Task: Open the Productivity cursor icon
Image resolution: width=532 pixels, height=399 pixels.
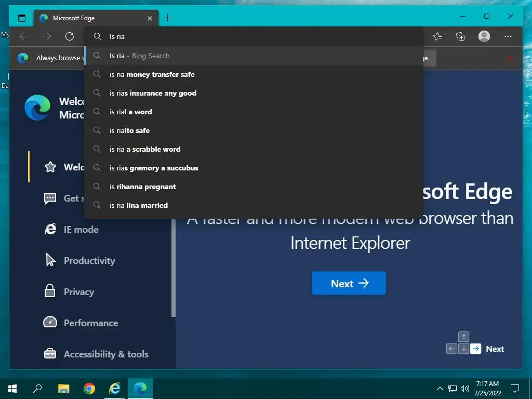Action: (50, 260)
